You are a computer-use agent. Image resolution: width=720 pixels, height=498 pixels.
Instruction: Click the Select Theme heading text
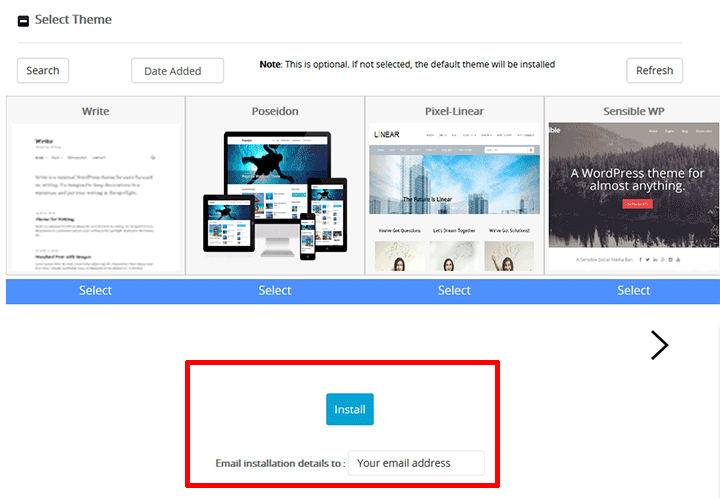(73, 20)
